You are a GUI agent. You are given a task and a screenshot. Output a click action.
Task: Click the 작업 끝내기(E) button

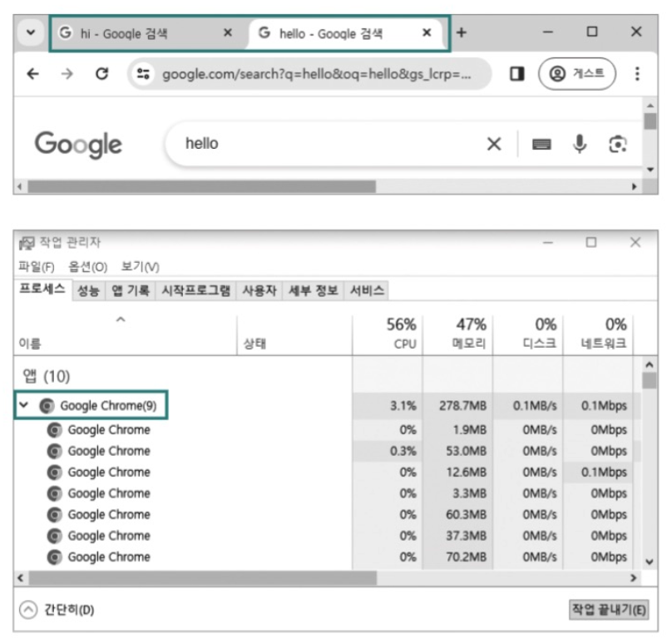pos(609,610)
